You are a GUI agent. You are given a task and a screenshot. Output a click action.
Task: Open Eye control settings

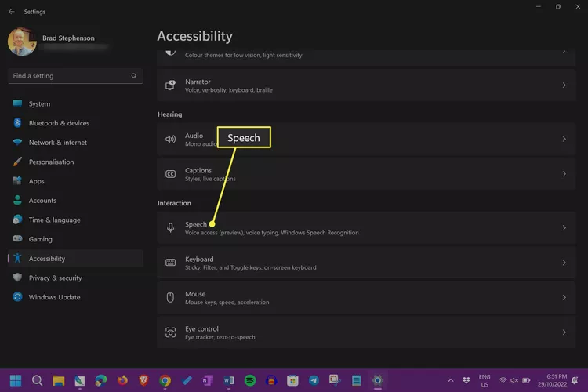tap(366, 332)
